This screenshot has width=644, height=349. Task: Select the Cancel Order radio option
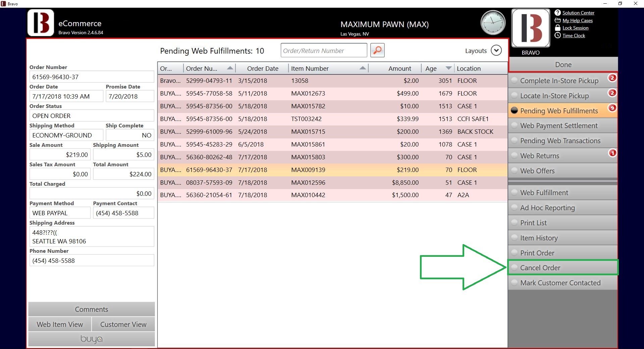514,268
